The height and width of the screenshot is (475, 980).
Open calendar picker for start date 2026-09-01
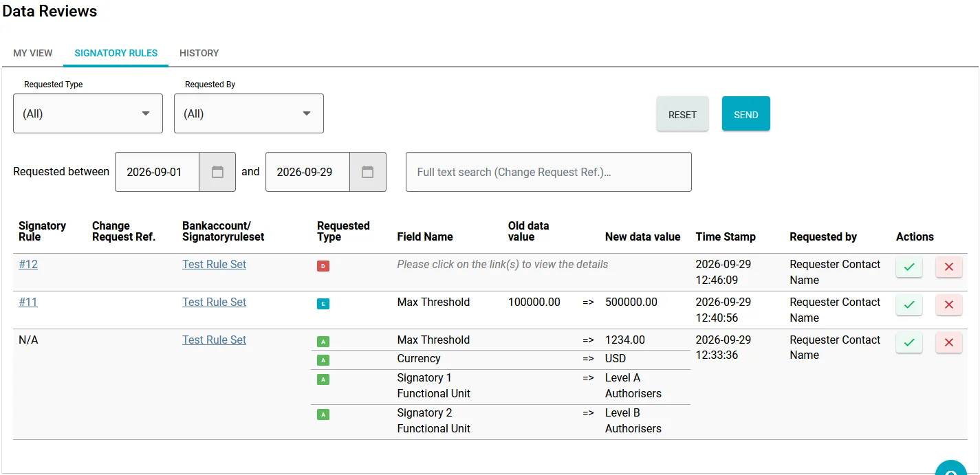coord(217,172)
